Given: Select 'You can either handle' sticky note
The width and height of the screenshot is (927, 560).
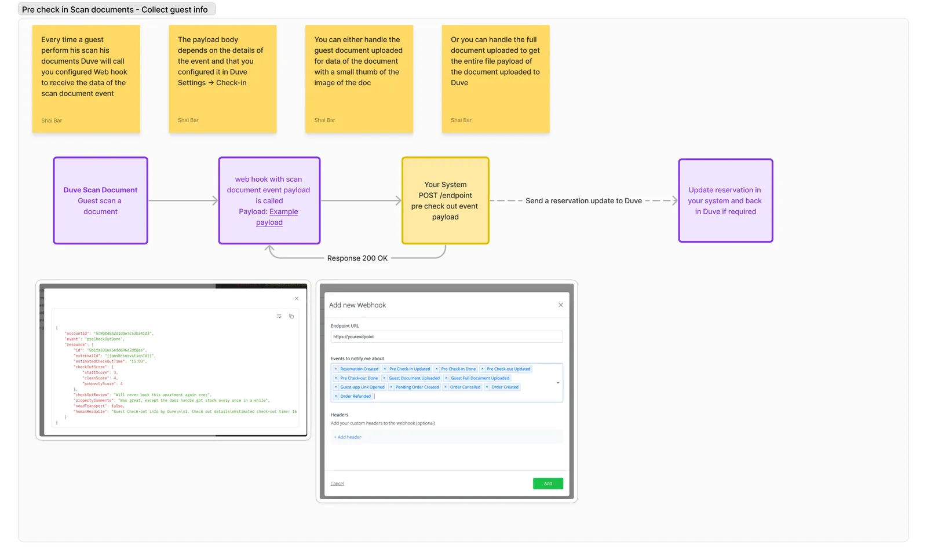Looking at the screenshot, I should [359, 79].
